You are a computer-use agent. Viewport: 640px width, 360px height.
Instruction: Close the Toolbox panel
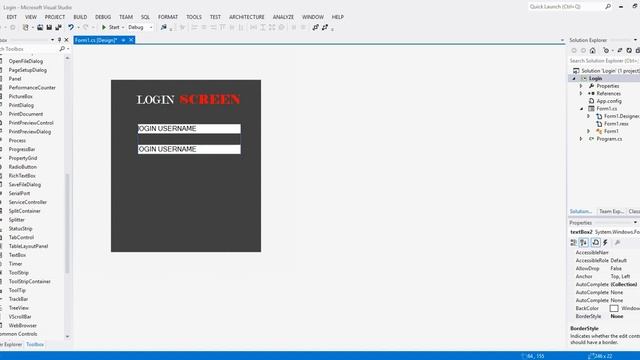(67, 40)
